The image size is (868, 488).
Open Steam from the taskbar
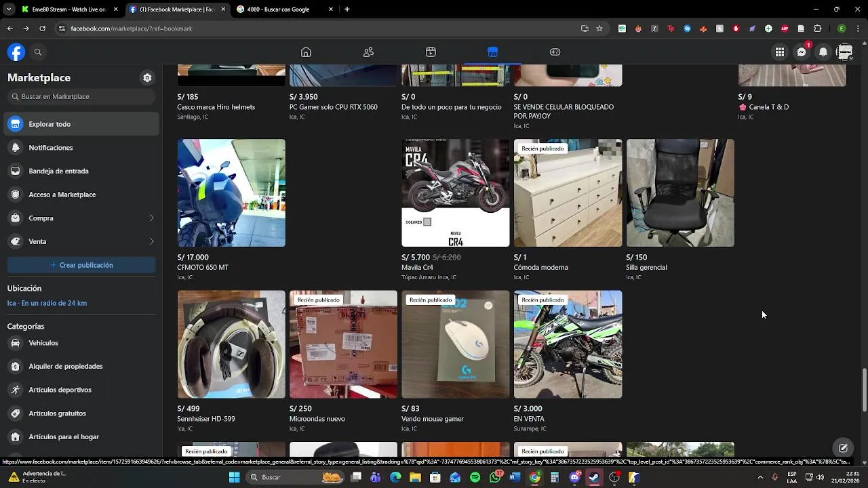[x=594, y=477]
